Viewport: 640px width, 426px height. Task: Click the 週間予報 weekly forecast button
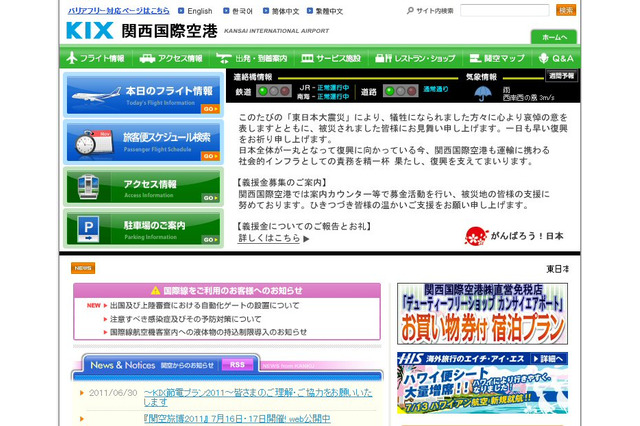pyautogui.click(x=562, y=75)
